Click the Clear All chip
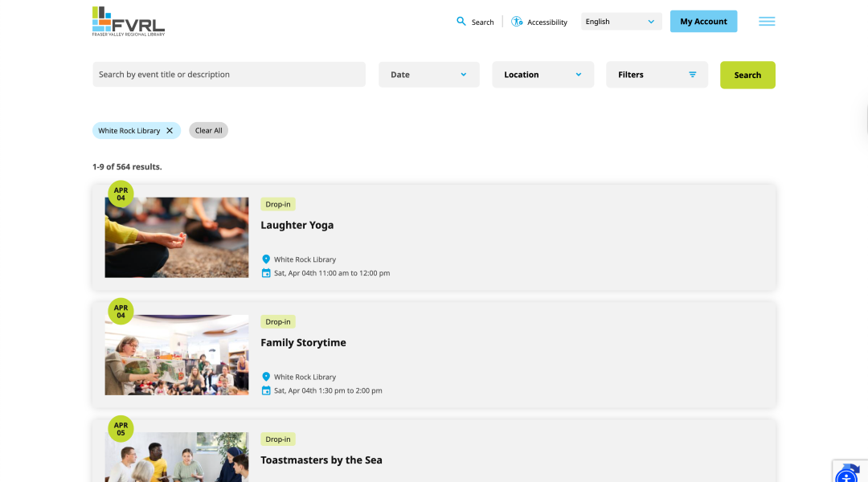The width and height of the screenshot is (868, 482). click(x=209, y=131)
